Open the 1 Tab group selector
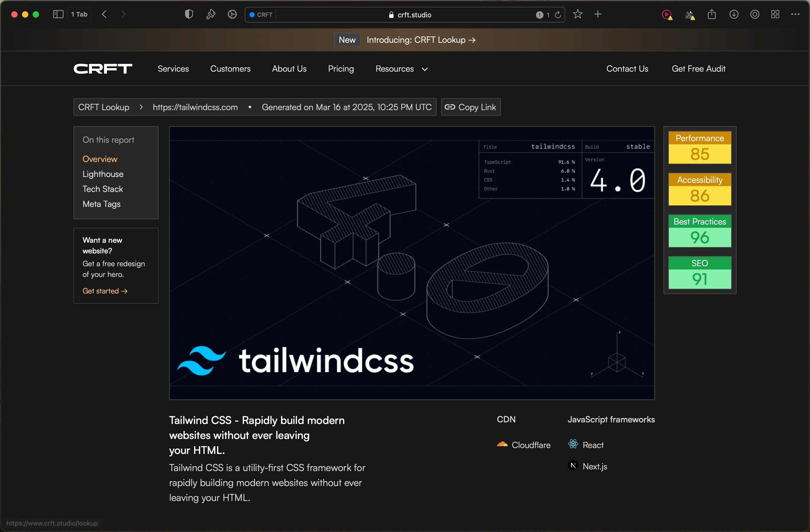Viewport: 810px width, 532px height. click(x=79, y=14)
